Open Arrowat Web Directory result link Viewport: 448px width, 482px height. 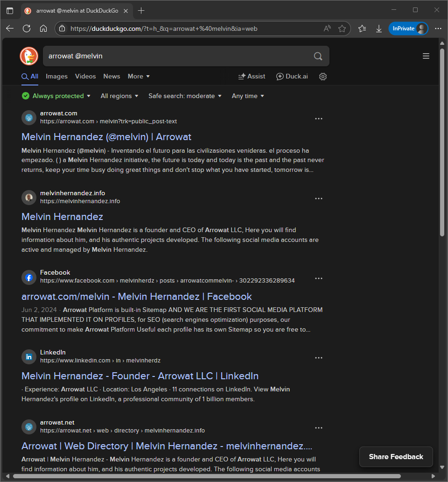[x=167, y=446]
